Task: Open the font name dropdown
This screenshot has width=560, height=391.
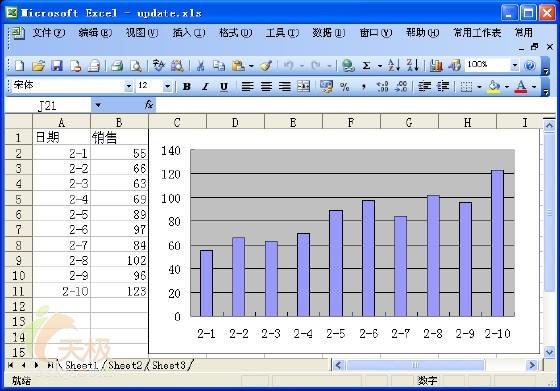Action: pos(129,86)
